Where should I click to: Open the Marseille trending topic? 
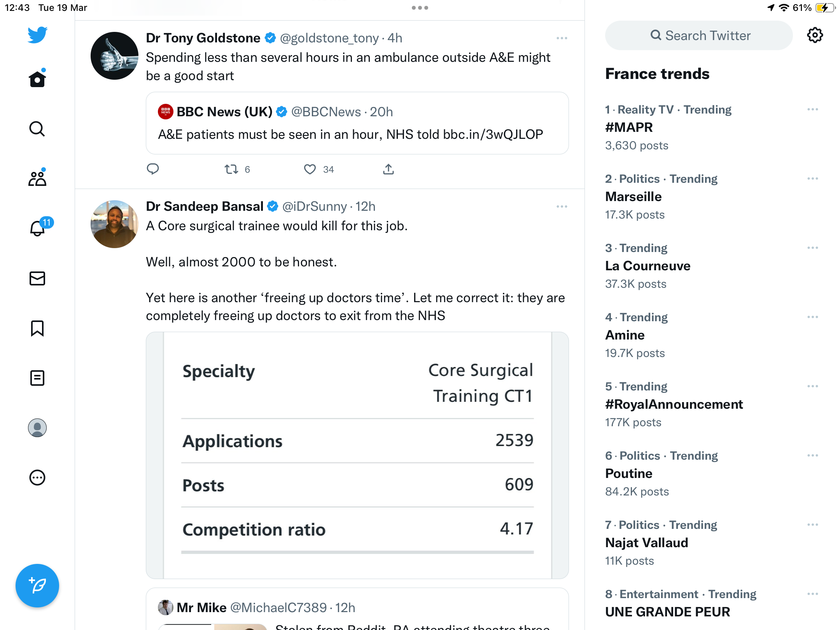[633, 196]
